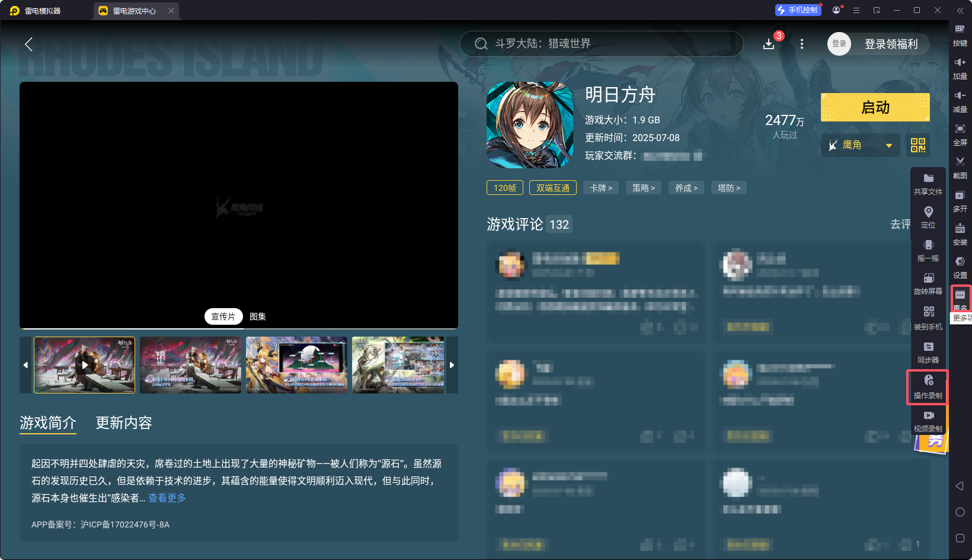Open emulator 设置 settings

coord(960,267)
